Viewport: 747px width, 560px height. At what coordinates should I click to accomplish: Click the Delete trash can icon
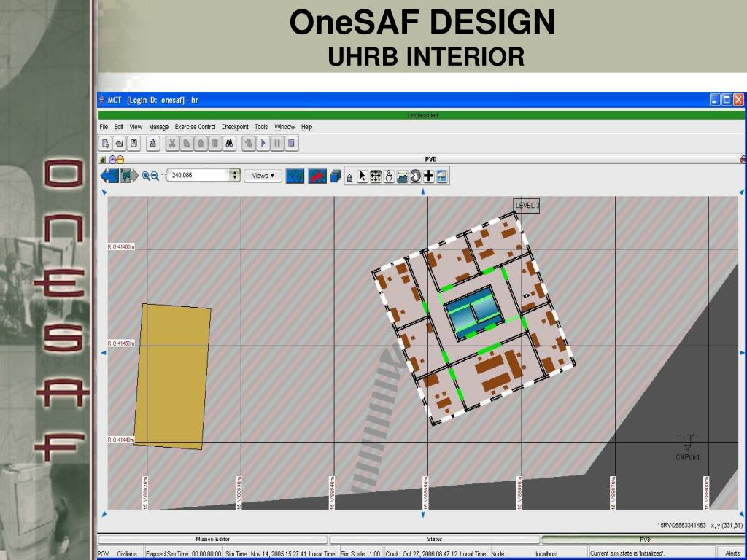click(x=215, y=143)
